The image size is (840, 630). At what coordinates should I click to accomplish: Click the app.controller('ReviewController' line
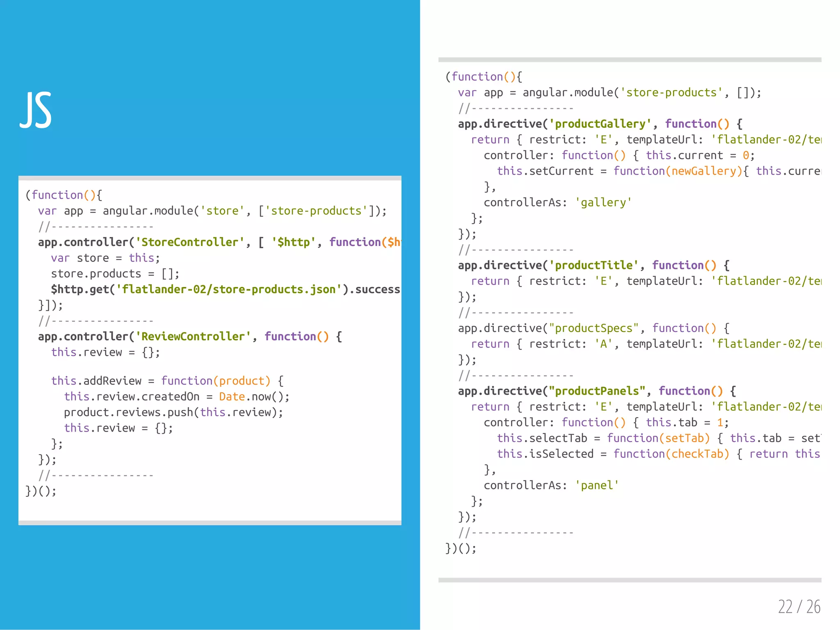tap(190, 337)
